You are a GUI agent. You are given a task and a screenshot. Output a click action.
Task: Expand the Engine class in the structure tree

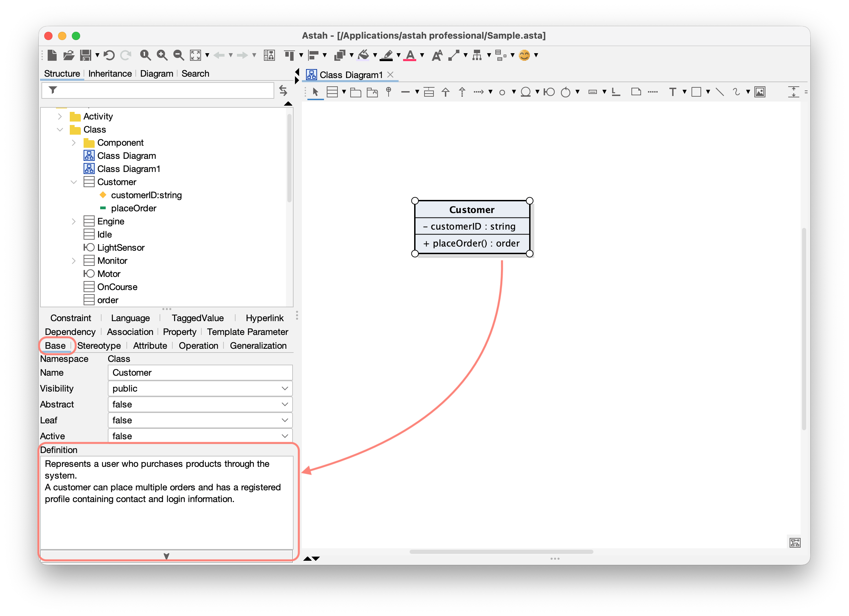(74, 221)
